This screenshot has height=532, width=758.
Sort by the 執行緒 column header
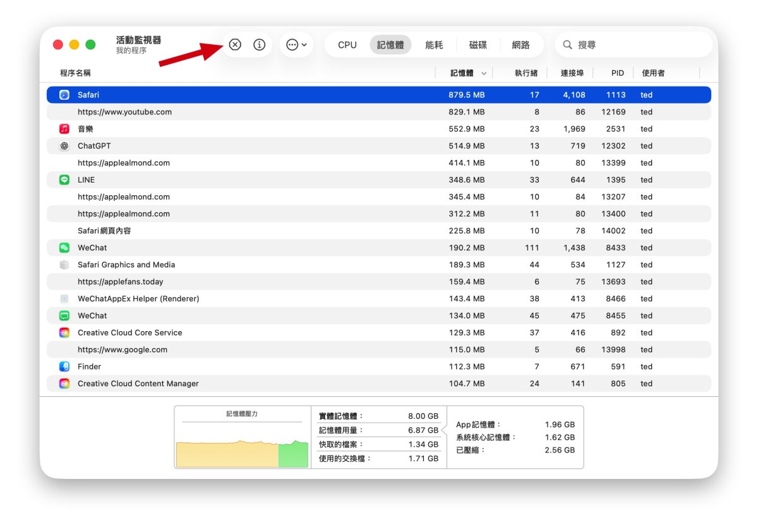(526, 73)
